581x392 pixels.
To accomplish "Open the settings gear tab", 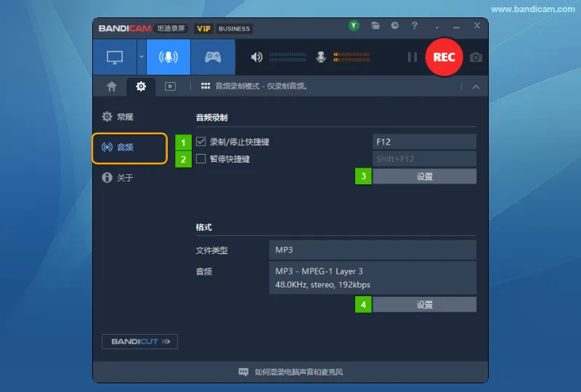I will click(141, 86).
